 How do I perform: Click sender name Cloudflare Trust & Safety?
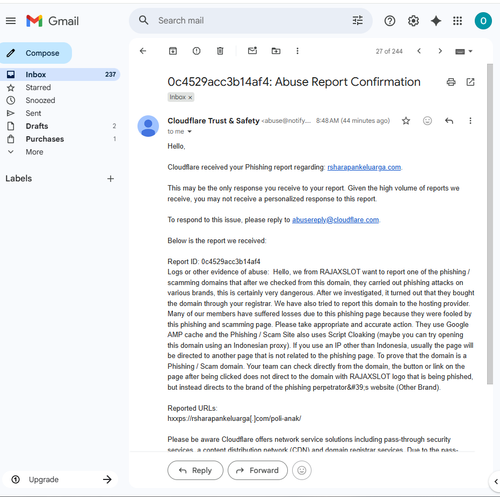[x=213, y=121]
